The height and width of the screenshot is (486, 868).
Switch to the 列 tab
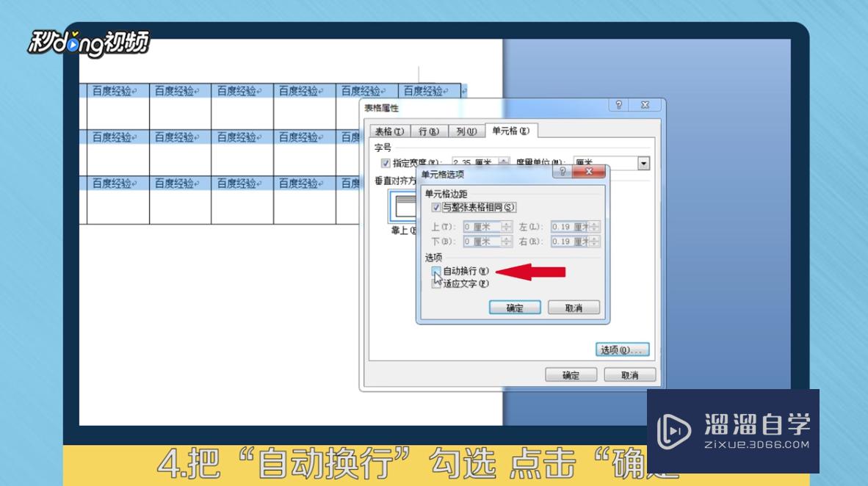pyautogui.click(x=466, y=131)
